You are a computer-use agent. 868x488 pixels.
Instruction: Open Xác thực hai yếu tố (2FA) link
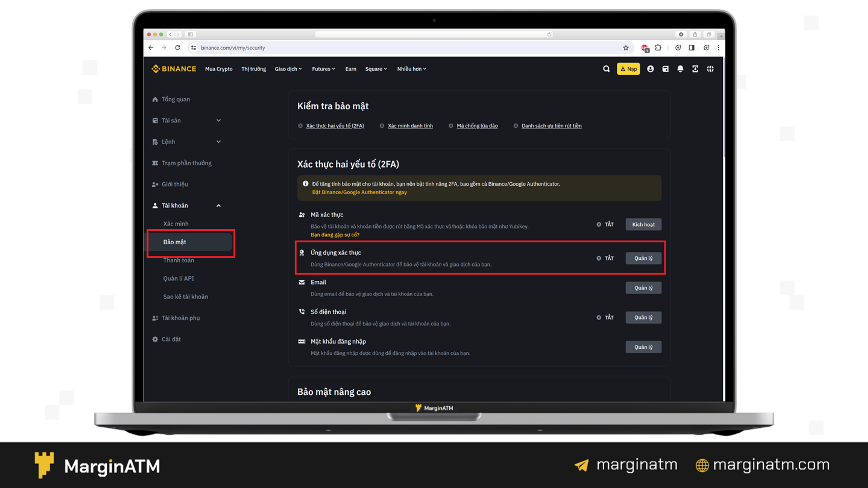click(335, 126)
